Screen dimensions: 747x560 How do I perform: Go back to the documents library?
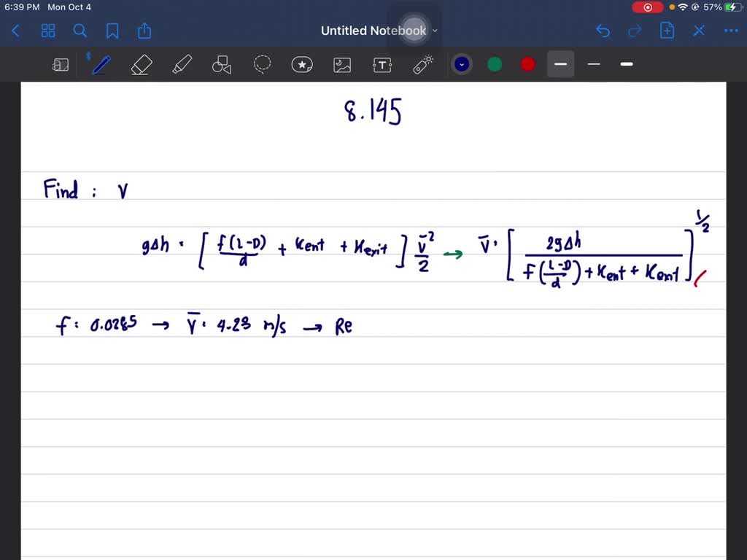16,31
